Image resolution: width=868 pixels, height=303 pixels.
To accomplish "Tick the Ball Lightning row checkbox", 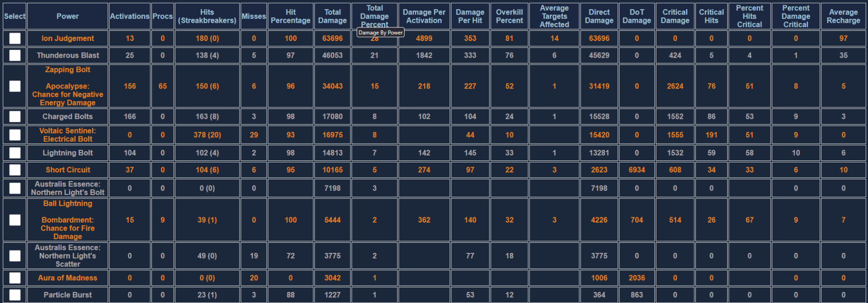I will pos(15,220).
